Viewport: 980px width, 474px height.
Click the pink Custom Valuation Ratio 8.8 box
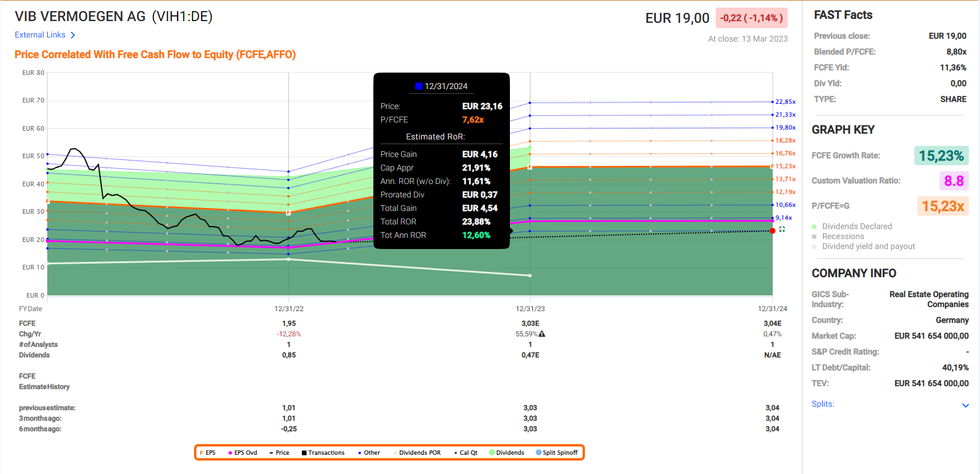click(x=954, y=181)
